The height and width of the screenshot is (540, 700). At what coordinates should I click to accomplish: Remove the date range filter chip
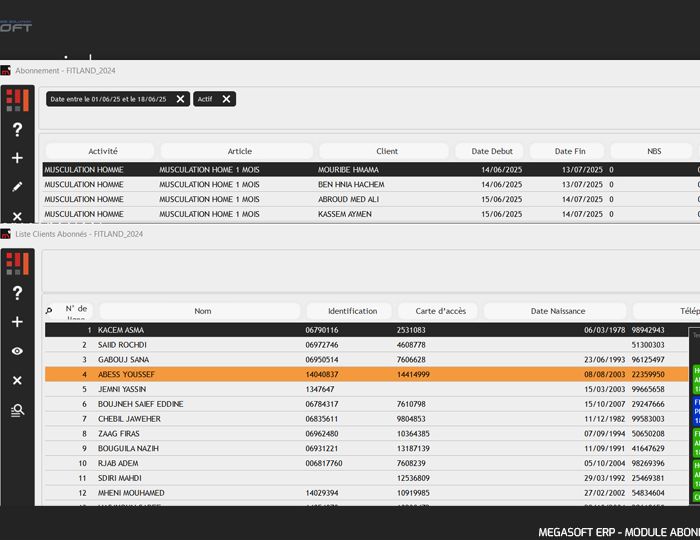tap(180, 99)
